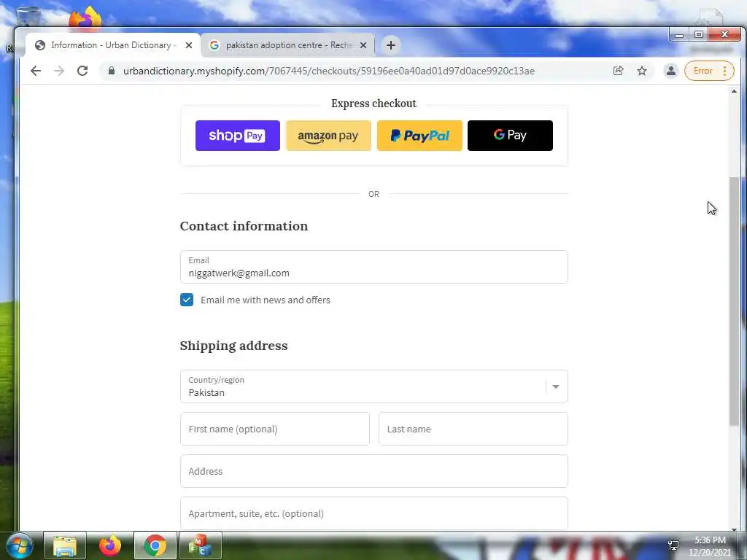Open a new tab with the plus button

(x=391, y=45)
